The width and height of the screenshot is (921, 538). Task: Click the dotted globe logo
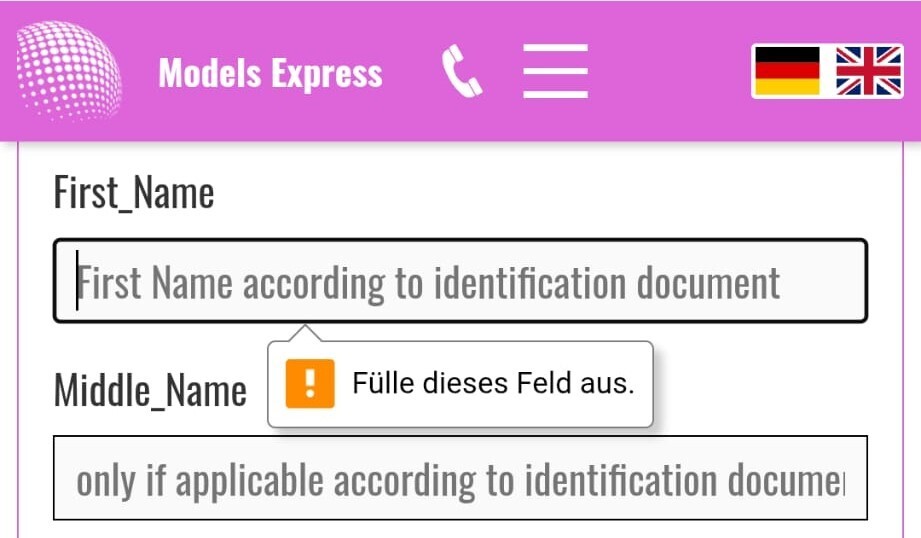(69, 72)
